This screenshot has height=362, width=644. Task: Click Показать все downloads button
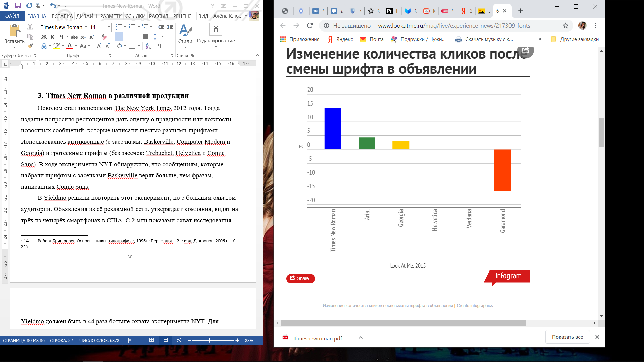pyautogui.click(x=568, y=337)
